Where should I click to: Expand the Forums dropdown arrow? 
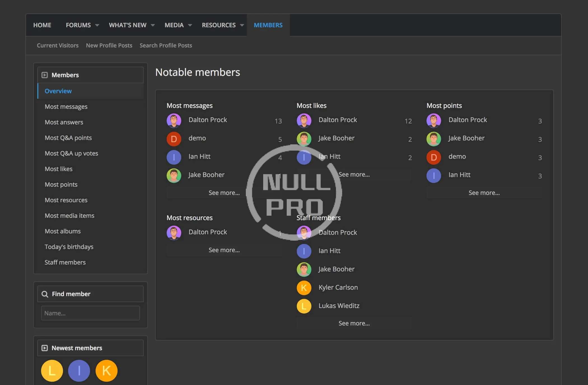(97, 25)
